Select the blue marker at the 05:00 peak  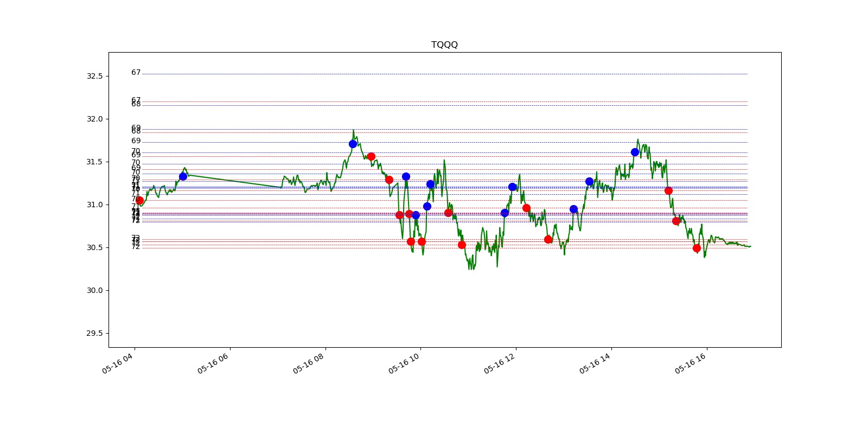pos(183,176)
